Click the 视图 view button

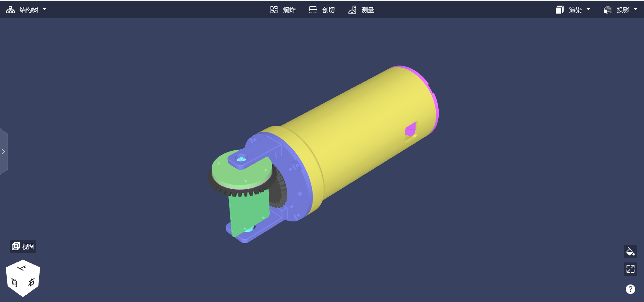tap(23, 246)
